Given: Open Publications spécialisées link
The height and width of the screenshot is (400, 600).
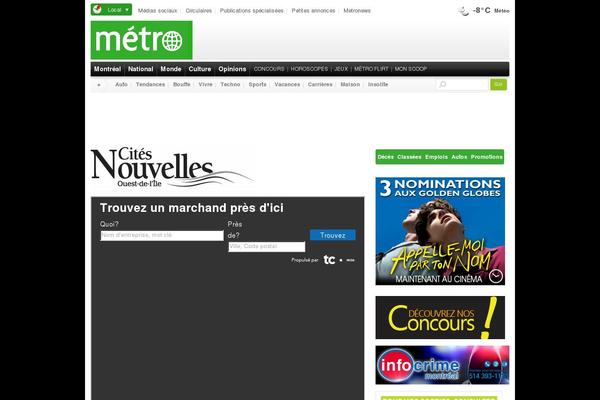Looking at the screenshot, I should [251, 11].
